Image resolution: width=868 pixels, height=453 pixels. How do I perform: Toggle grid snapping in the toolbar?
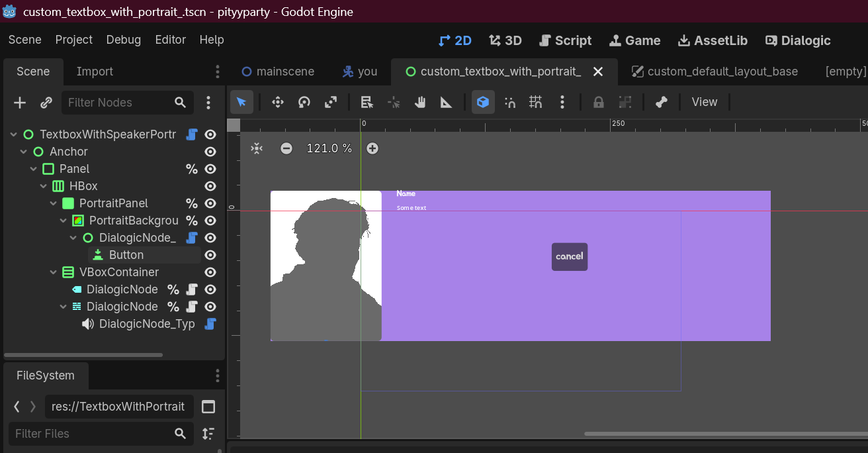pos(536,102)
